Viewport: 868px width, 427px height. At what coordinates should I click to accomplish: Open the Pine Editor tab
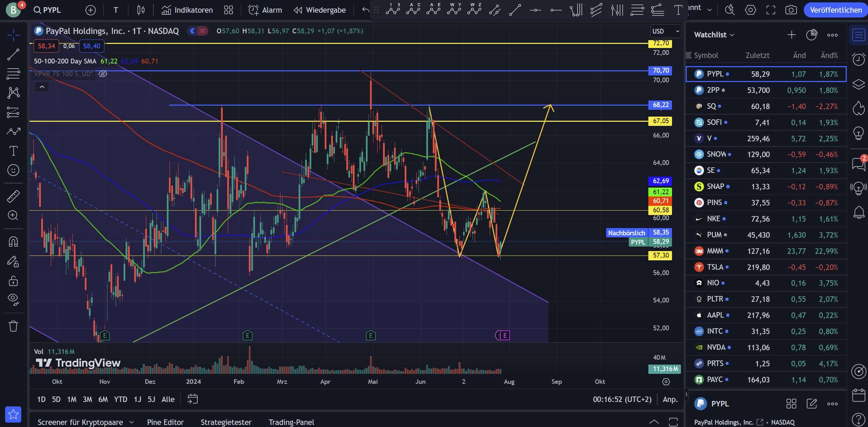pos(165,422)
